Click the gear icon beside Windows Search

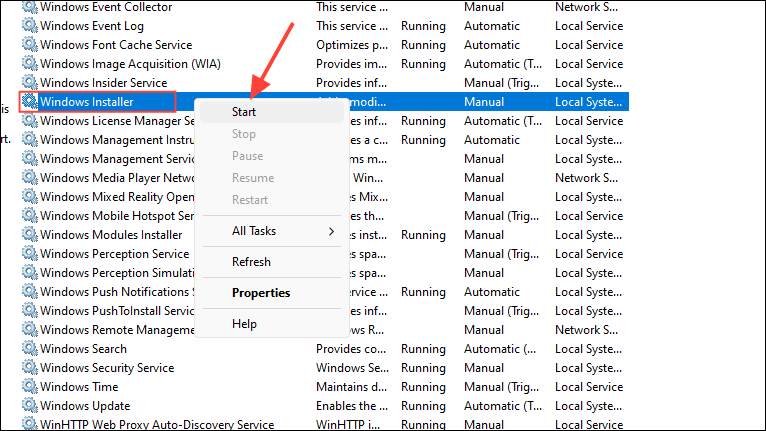(x=30, y=348)
